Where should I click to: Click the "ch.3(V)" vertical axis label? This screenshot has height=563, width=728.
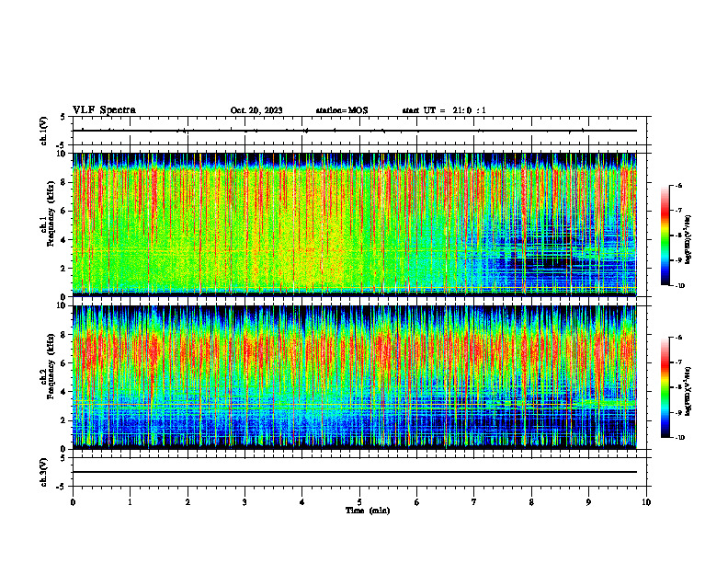44,472
